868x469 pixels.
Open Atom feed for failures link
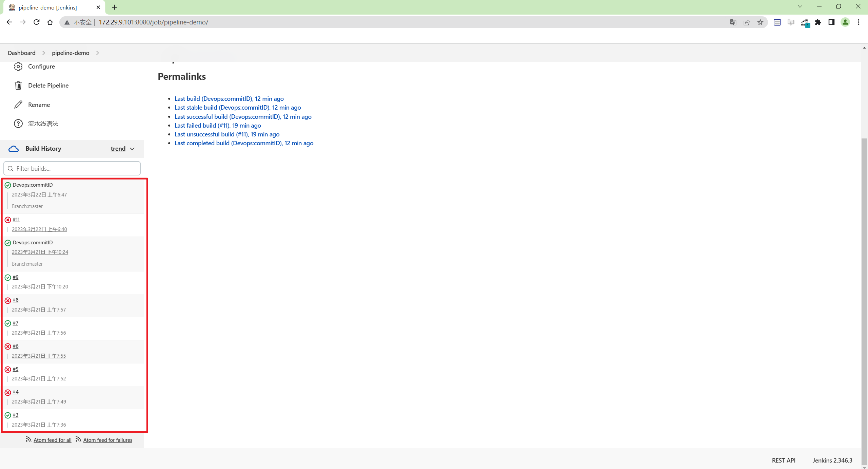(x=108, y=440)
